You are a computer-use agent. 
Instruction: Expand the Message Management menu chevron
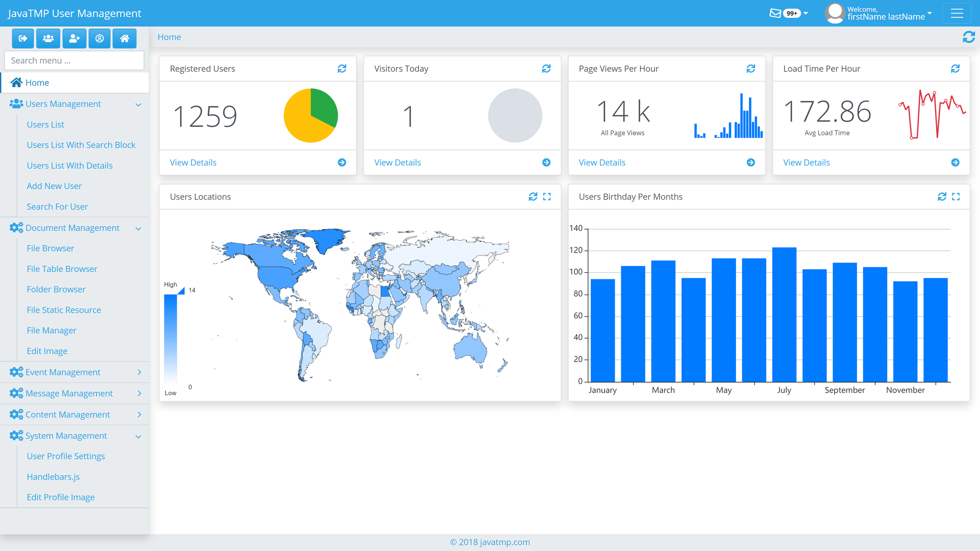coord(139,393)
